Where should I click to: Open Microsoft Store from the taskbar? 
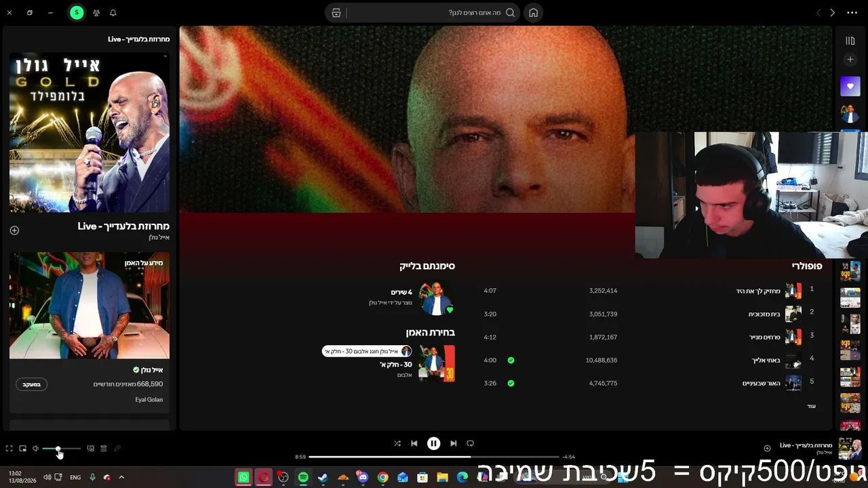click(422, 477)
